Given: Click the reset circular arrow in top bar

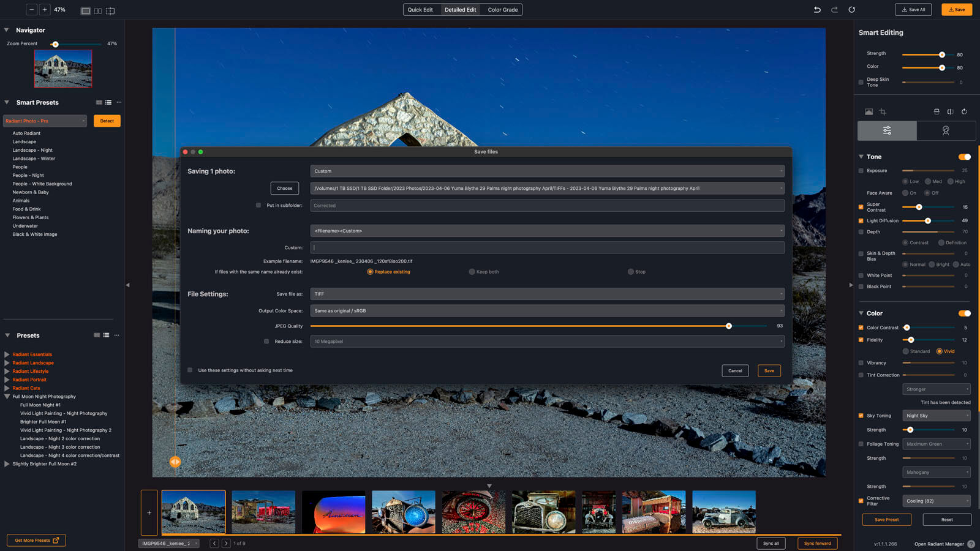Looking at the screenshot, I should point(851,10).
